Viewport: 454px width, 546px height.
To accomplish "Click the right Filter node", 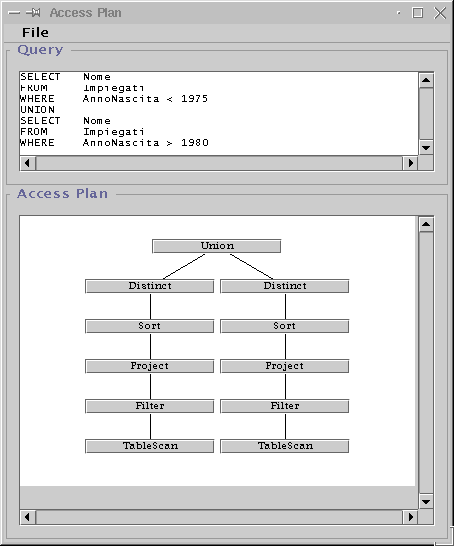I will pos(285,406).
